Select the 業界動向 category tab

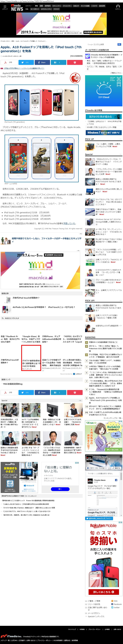pyautogui.click(x=47, y=6)
